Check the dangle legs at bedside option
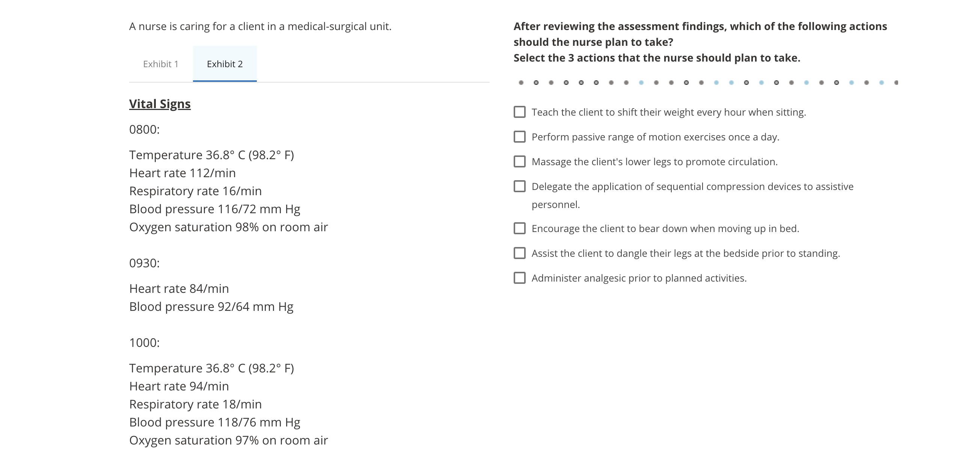The height and width of the screenshot is (449, 980). pos(520,253)
